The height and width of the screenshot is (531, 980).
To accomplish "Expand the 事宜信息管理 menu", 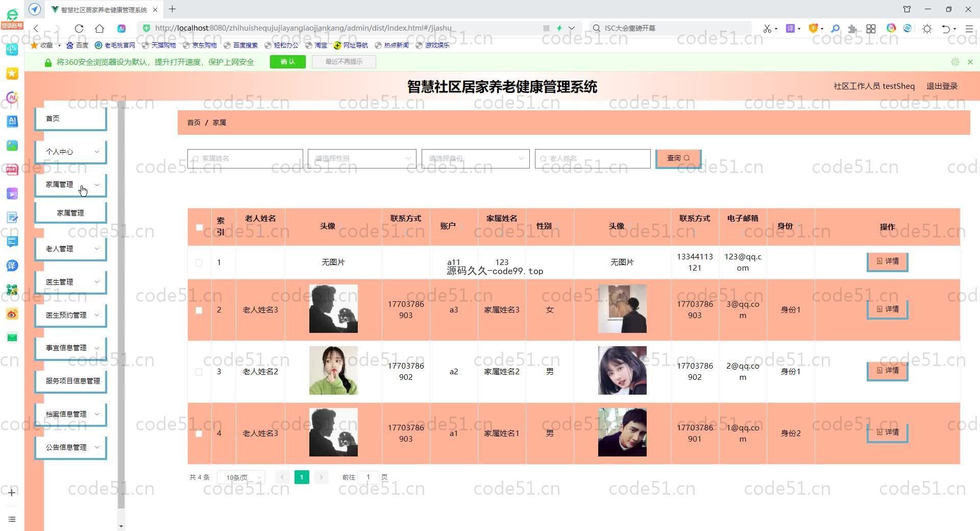I will pyautogui.click(x=70, y=348).
